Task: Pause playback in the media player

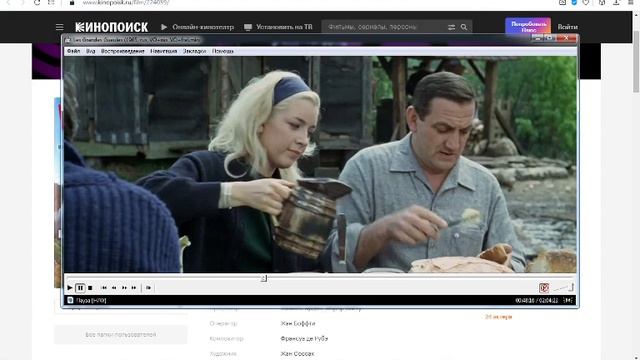Action: (x=80, y=288)
